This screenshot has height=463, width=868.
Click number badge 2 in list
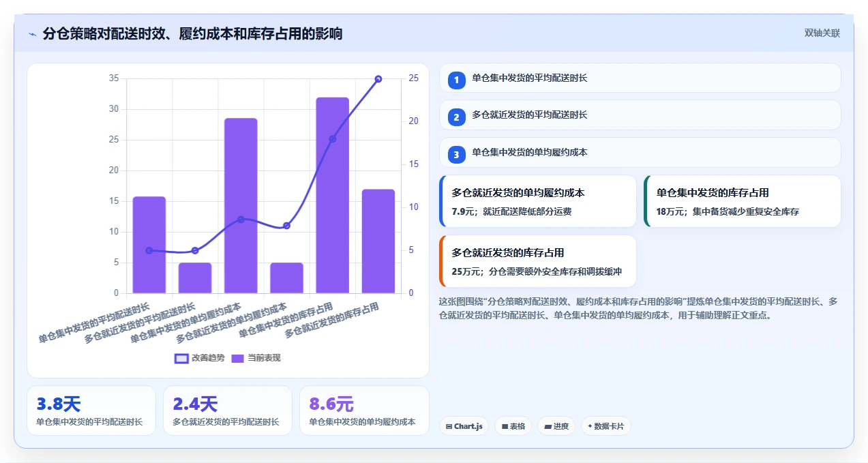tap(457, 117)
